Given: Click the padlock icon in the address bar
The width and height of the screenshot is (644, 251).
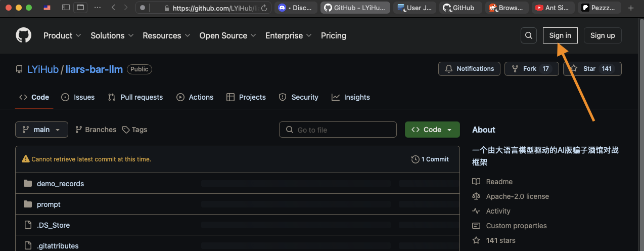Looking at the screenshot, I should click(167, 8).
